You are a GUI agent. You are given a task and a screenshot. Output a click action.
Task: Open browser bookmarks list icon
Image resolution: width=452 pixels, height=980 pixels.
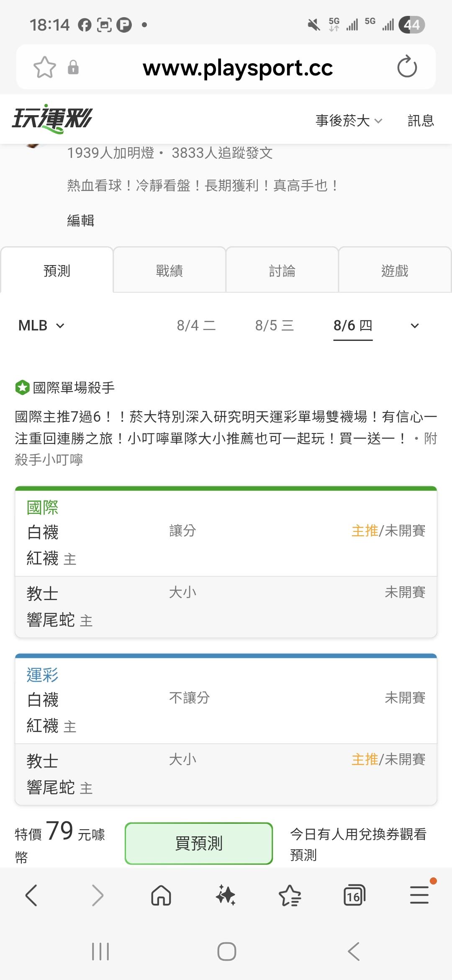point(290,896)
